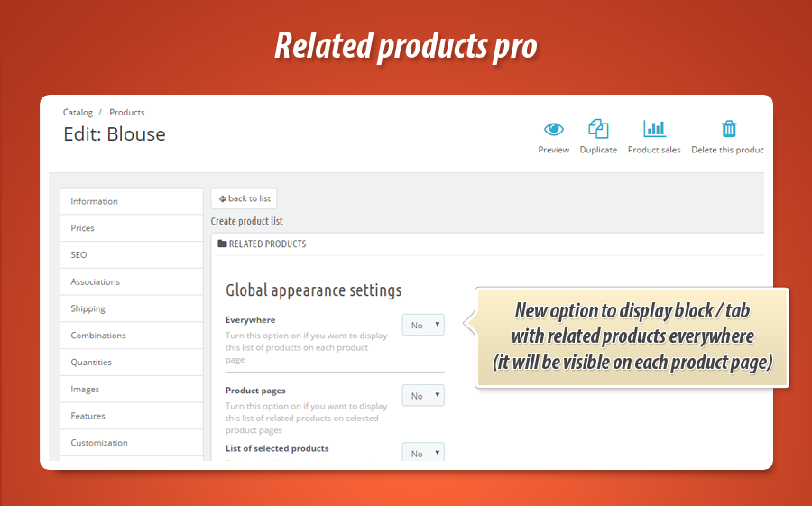
Task: Switch to the Information tab
Action: 131,201
